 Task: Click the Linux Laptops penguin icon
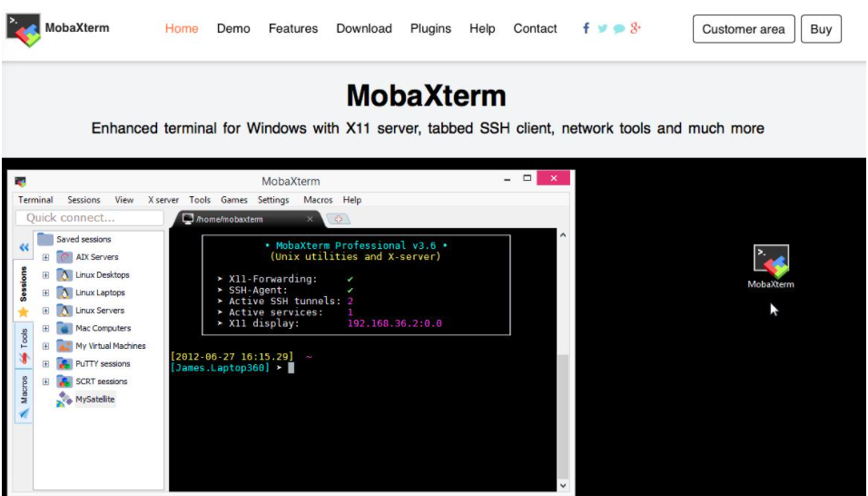[x=64, y=293]
